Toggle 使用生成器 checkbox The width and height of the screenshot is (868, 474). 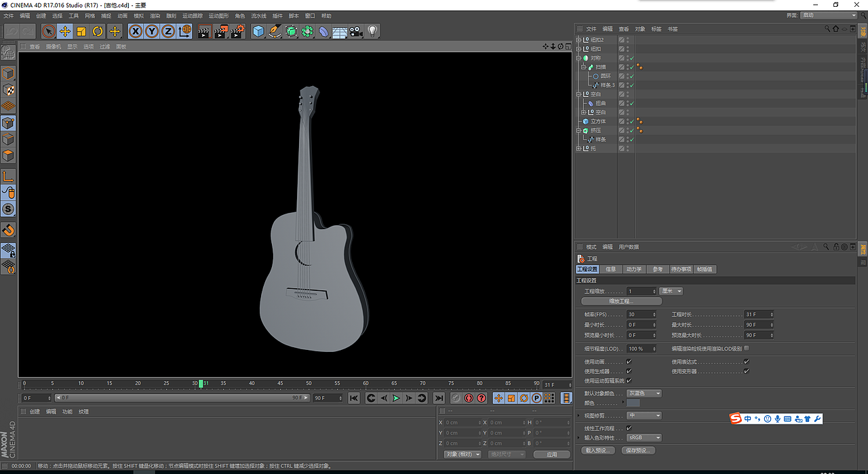tap(629, 371)
